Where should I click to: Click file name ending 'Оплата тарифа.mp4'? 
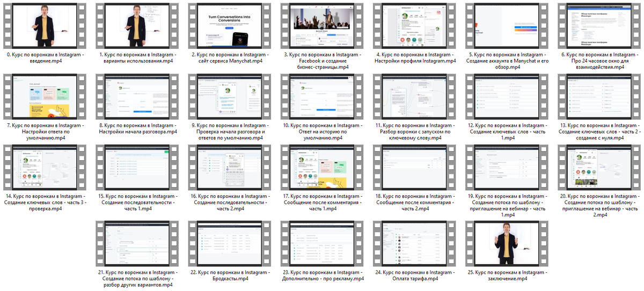pyautogui.click(x=414, y=275)
